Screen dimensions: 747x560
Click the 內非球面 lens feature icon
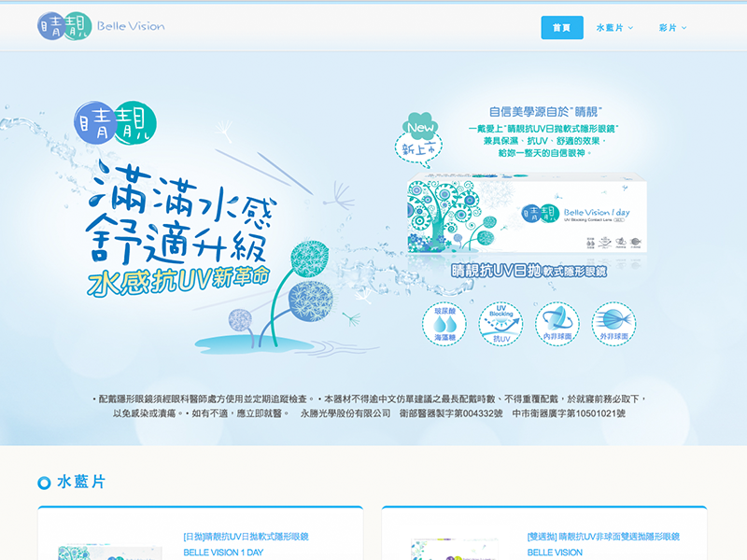tap(557, 324)
